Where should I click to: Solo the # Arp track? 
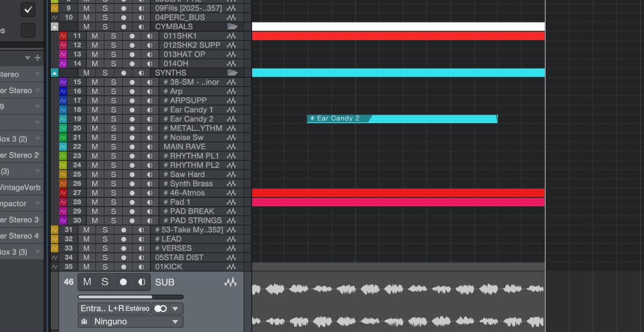click(114, 91)
